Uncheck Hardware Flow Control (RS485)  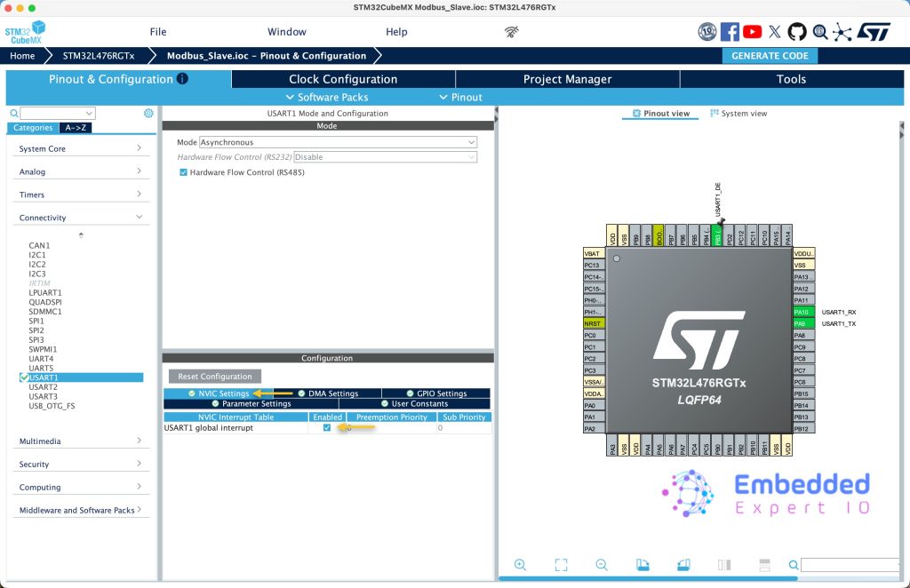pyautogui.click(x=183, y=172)
